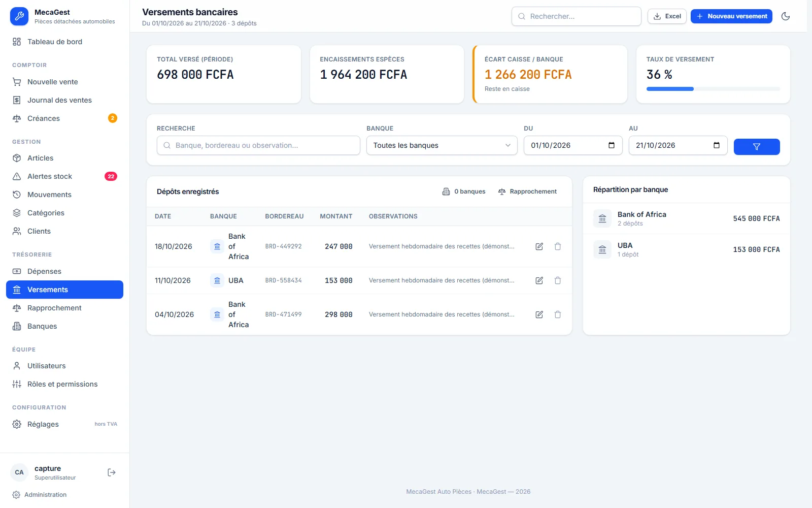The image size is (812, 508).
Task: Open Tableau de bord
Action: (x=65, y=42)
